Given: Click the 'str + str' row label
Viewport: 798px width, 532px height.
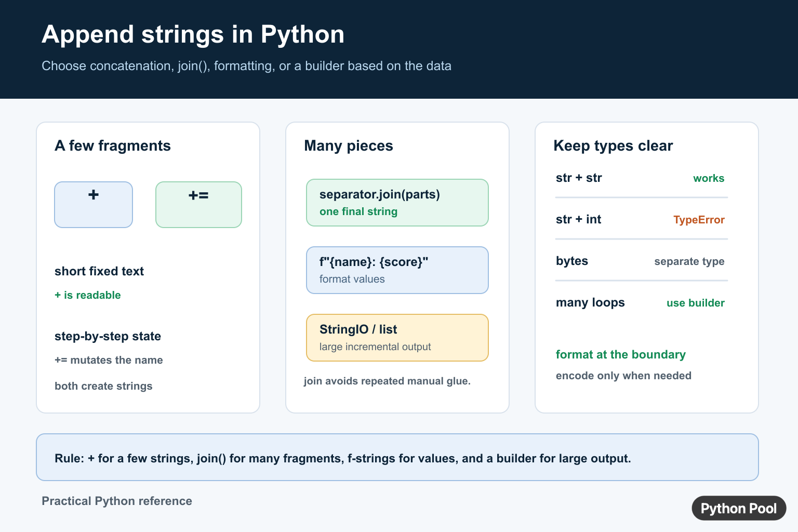Looking at the screenshot, I should pyautogui.click(x=579, y=178).
